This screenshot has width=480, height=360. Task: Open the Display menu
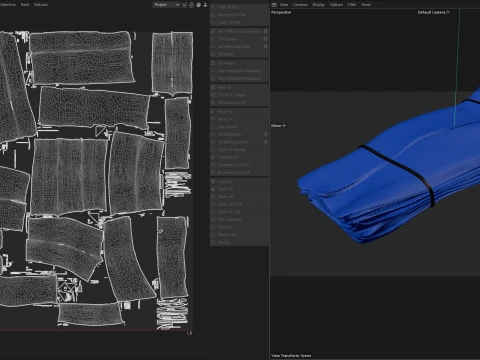pyautogui.click(x=319, y=5)
